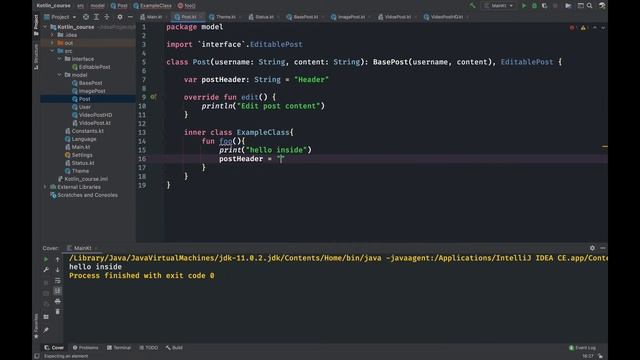Start debugging with the green bug icon
This screenshot has height=360, width=640.
534,6
